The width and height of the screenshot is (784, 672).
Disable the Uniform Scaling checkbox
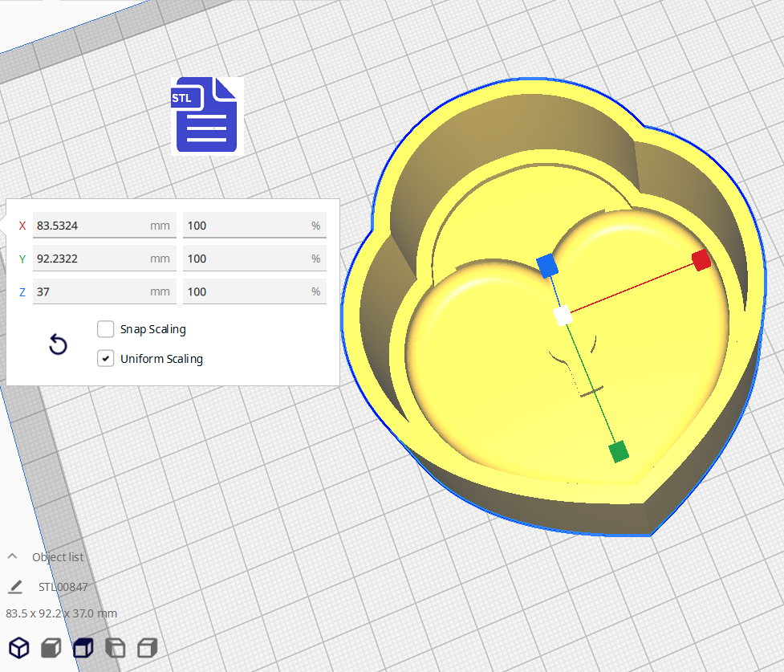105,359
